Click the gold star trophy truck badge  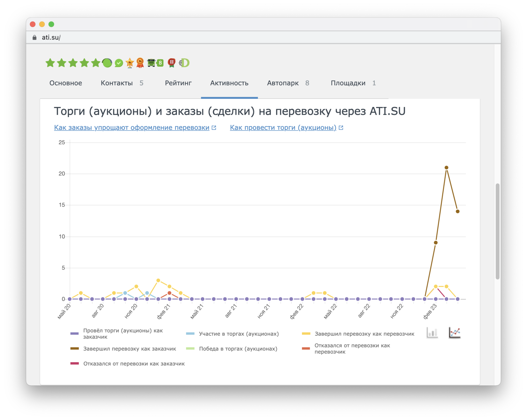click(x=130, y=63)
